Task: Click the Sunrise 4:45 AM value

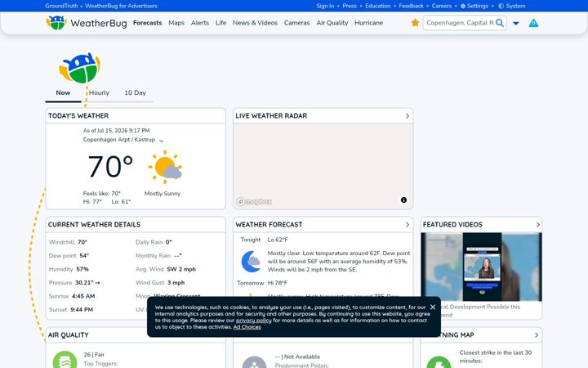Action: click(83, 296)
